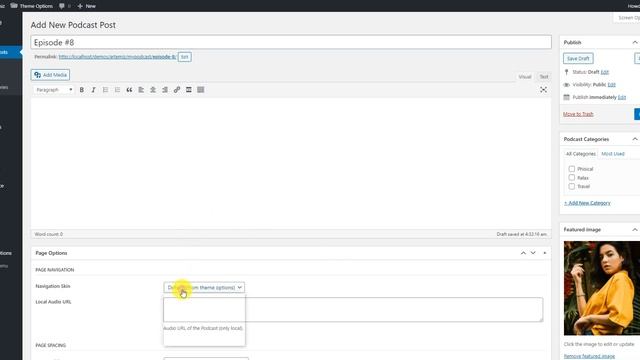
Task: Open Theme Options in admin bar
Action: pyautogui.click(x=32, y=6)
